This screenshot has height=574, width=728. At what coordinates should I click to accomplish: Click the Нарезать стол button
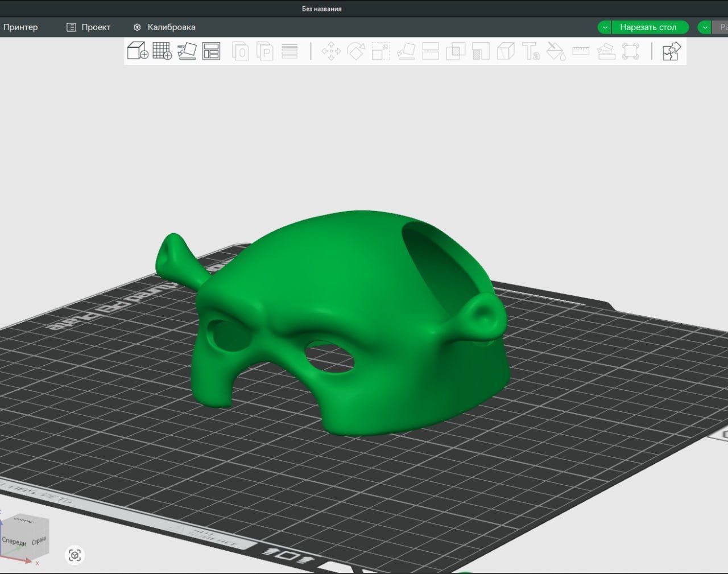pos(648,27)
